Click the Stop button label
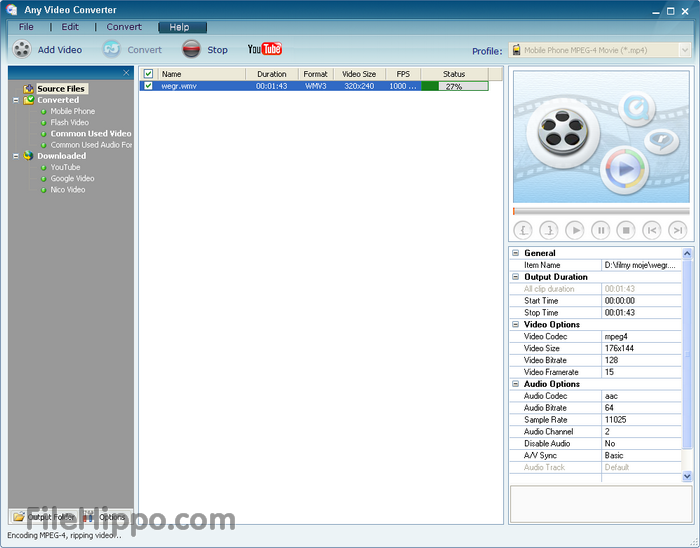Screen dimensions: 700x548 217,50
